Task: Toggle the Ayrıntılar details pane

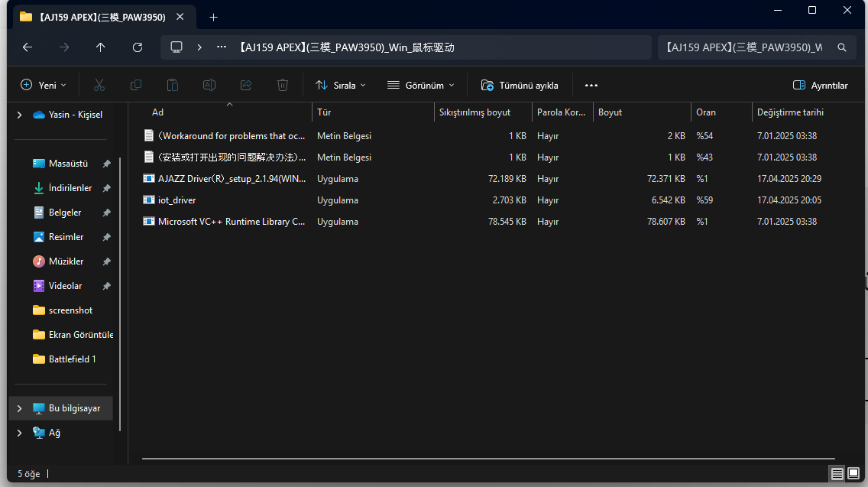Action: click(x=821, y=85)
